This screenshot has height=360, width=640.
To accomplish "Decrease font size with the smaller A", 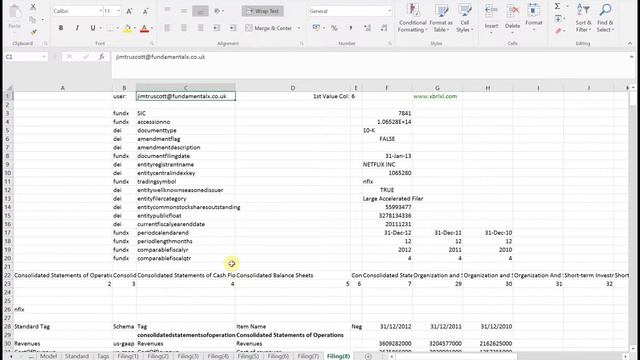I will click(x=145, y=11).
